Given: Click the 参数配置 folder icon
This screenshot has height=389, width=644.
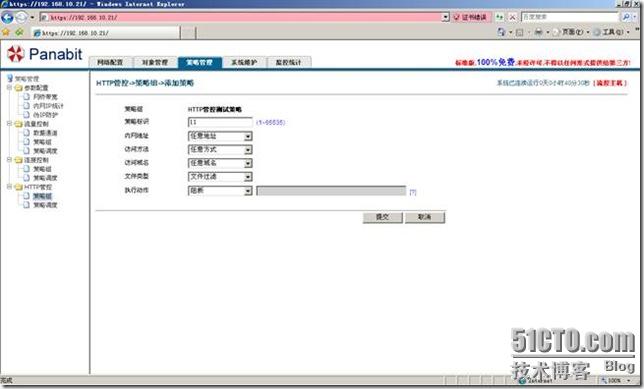Looking at the screenshot, I should 18,88.
